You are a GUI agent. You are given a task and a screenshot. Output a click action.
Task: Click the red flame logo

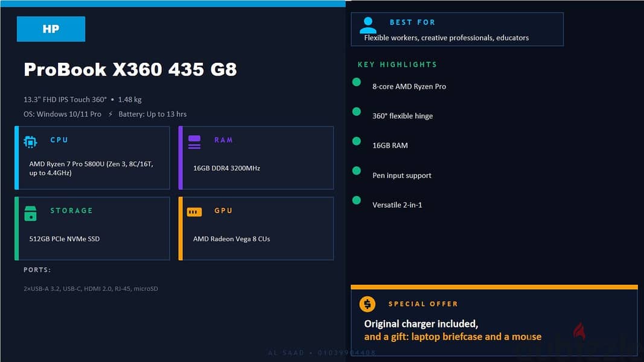(579, 331)
